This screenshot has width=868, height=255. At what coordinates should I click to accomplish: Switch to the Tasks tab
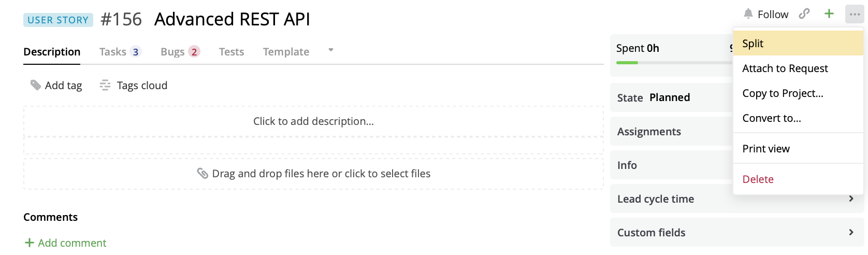pyautogui.click(x=119, y=52)
